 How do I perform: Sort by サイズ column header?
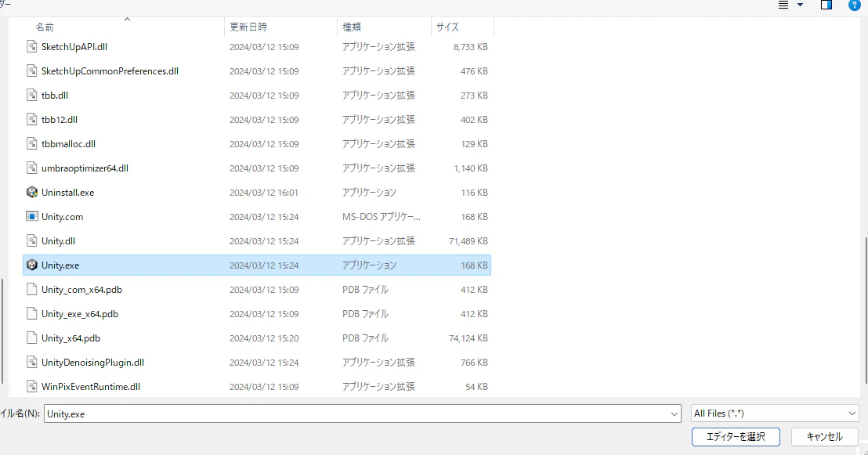click(447, 27)
